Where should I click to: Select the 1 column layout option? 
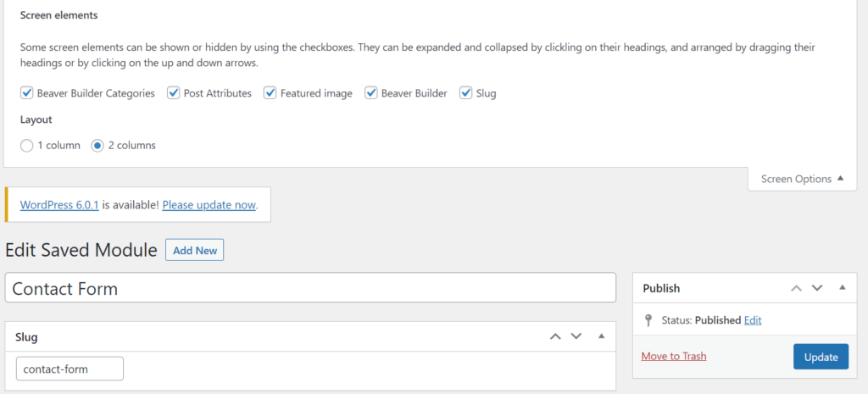tap(26, 146)
